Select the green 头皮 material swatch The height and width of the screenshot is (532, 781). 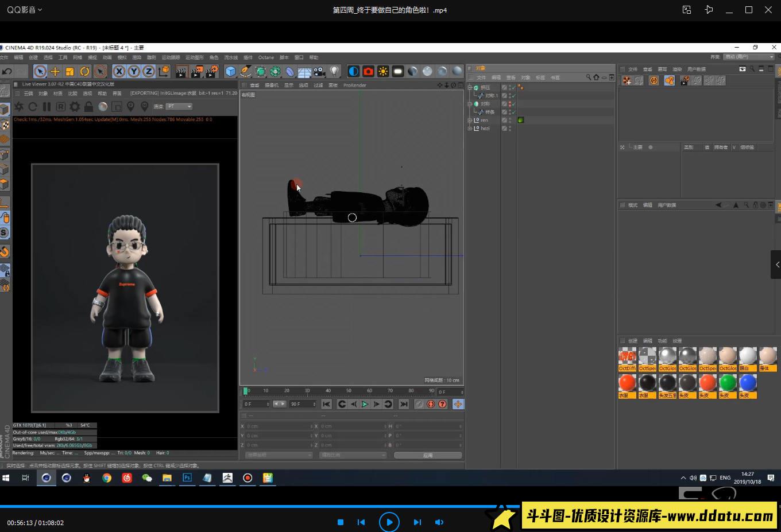coord(728,386)
